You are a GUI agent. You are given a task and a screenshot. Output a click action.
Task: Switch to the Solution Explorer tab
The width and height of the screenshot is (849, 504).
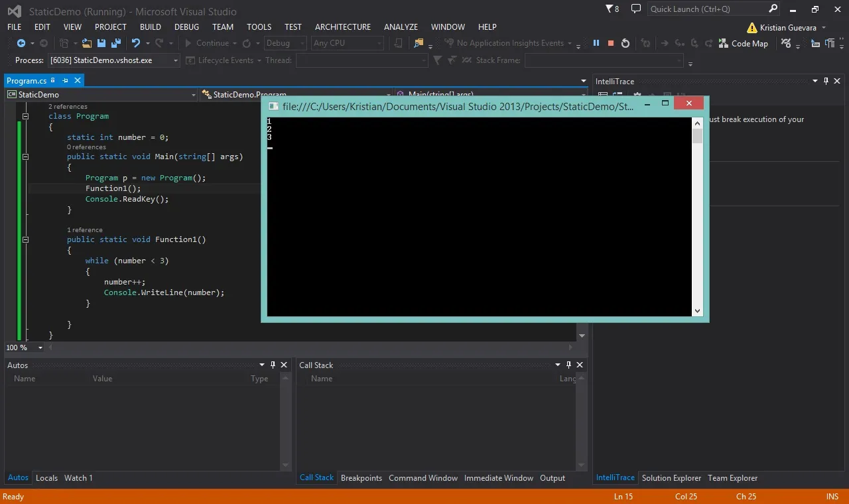(671, 477)
